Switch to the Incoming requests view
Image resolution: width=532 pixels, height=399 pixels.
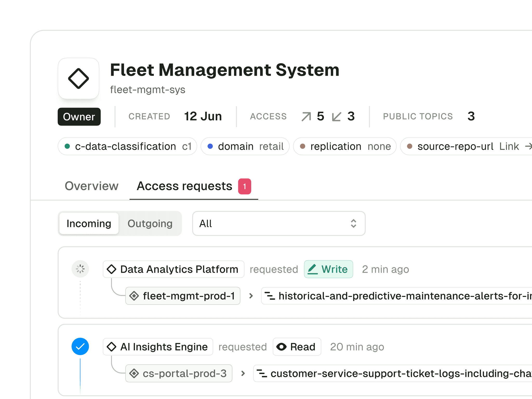(89, 223)
